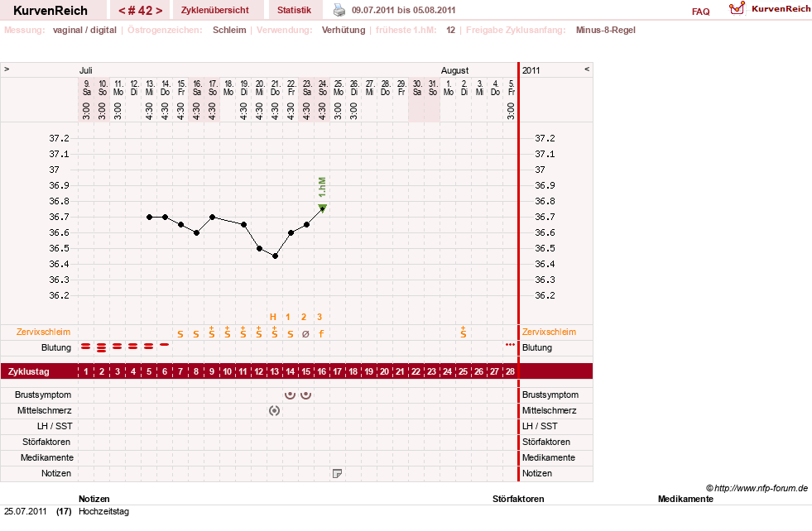The width and height of the screenshot is (812, 531).
Task: Click the bottom Störfaktoren column heading
Action: click(518, 499)
